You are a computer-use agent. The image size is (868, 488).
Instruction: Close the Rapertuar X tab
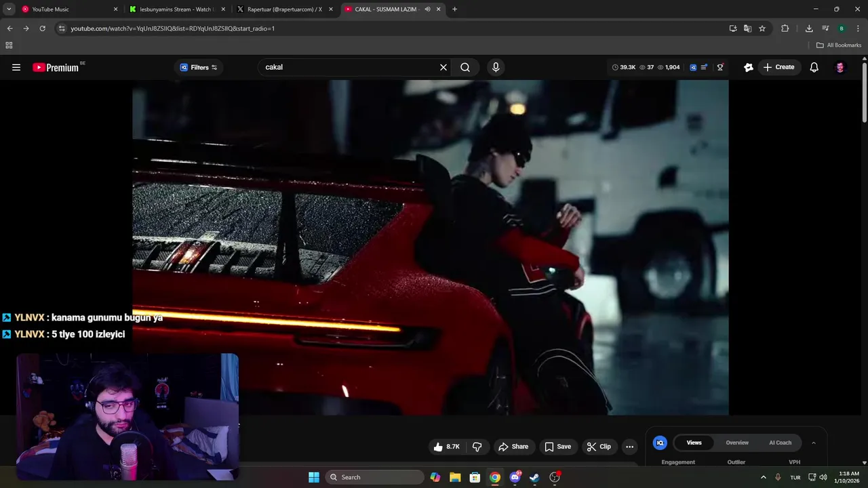pyautogui.click(x=331, y=9)
